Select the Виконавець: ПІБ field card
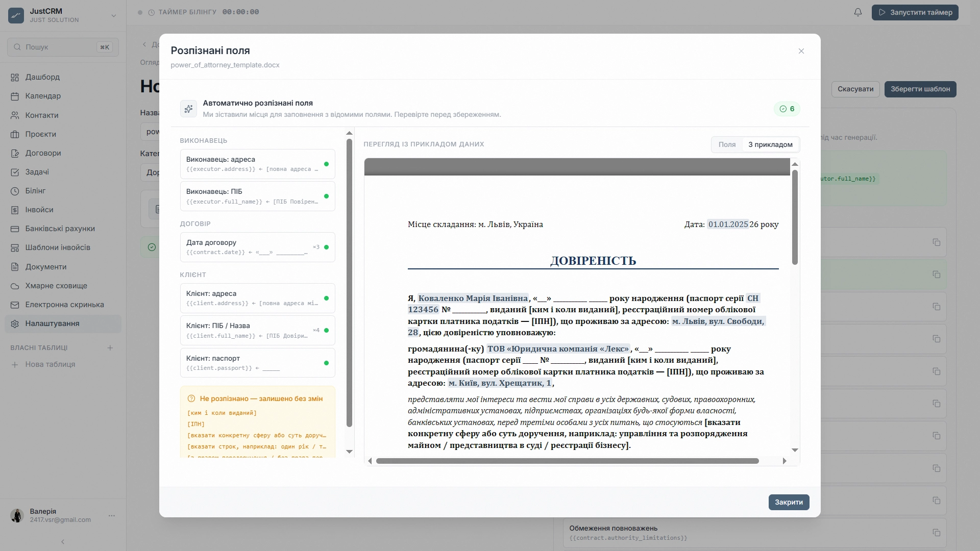The height and width of the screenshot is (551, 980). [x=257, y=196]
